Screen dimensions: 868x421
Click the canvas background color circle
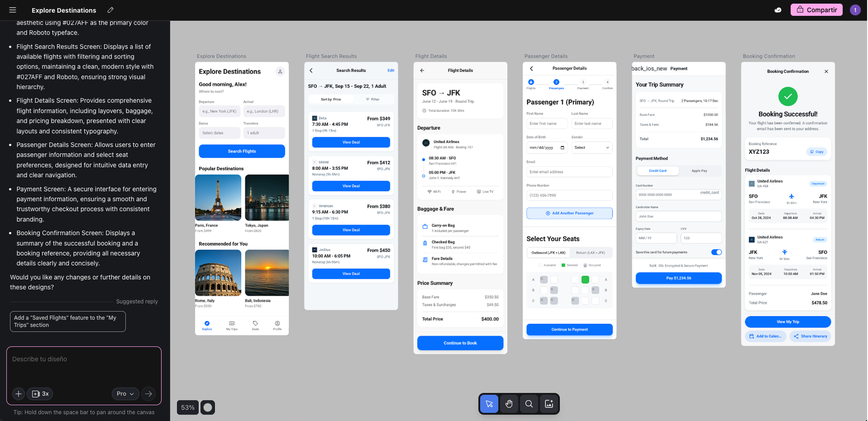tap(208, 407)
